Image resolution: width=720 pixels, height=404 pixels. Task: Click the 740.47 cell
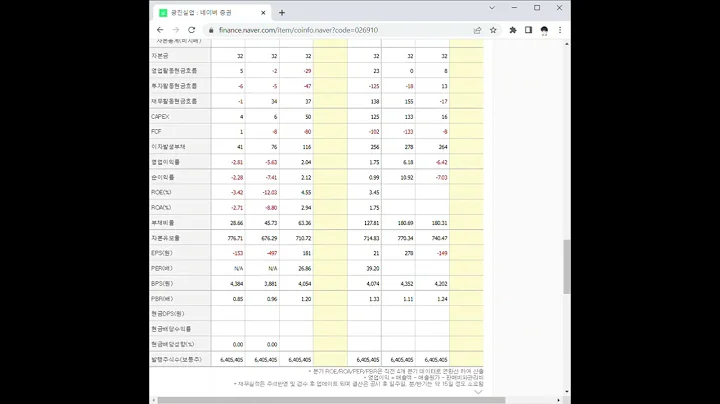pyautogui.click(x=439, y=238)
